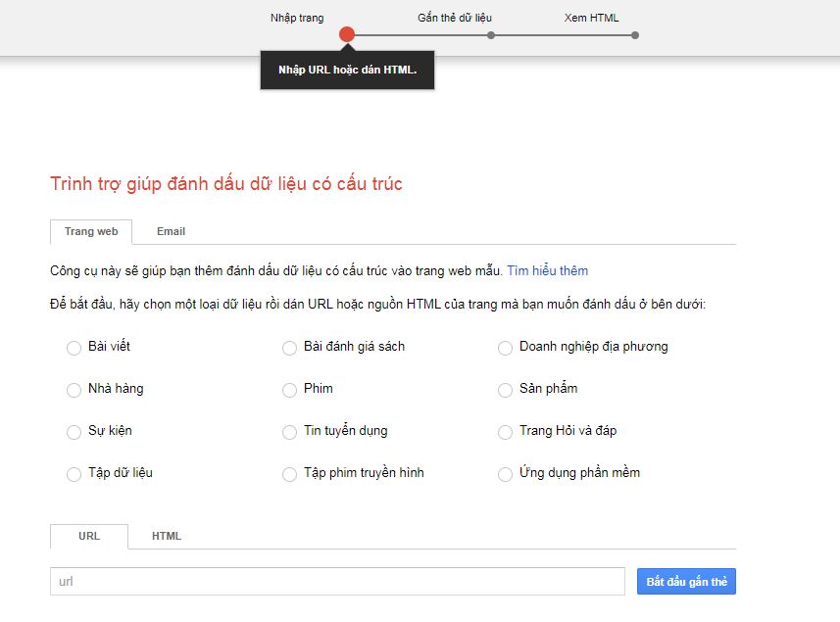
Task: Open the "Tìm hiểu thêm" link
Action: [x=548, y=271]
